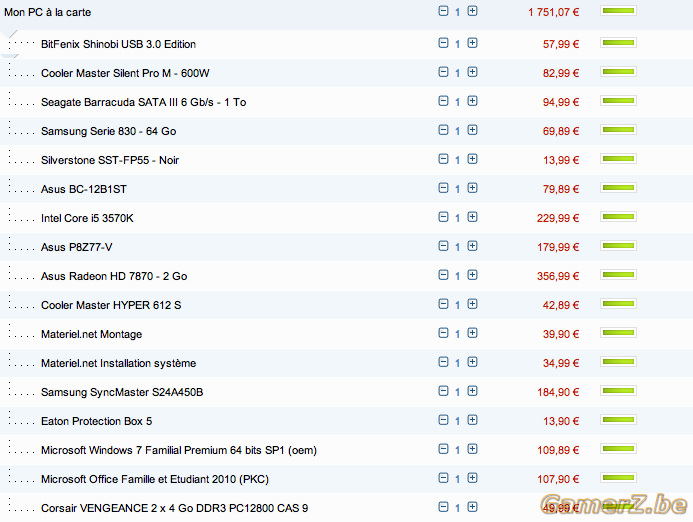Decrease Corsair VENGEANCE 2 x 4 Go quantity

(x=443, y=507)
